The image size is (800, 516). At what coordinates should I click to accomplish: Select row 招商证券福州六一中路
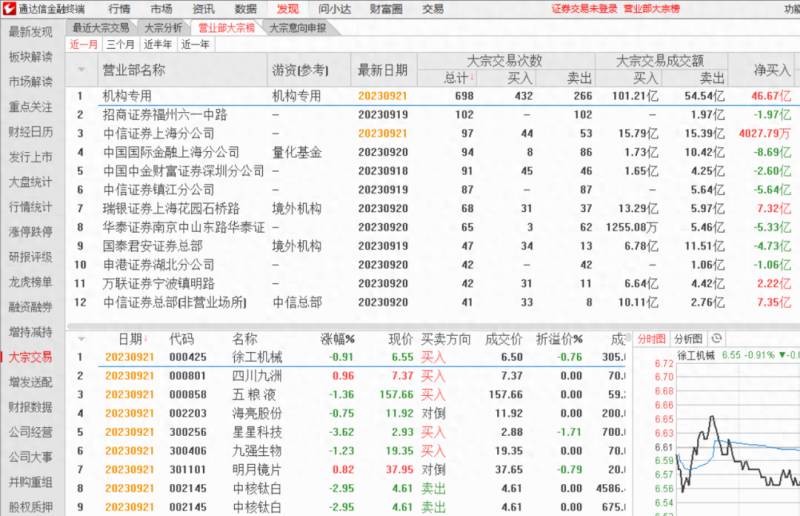click(x=433, y=115)
